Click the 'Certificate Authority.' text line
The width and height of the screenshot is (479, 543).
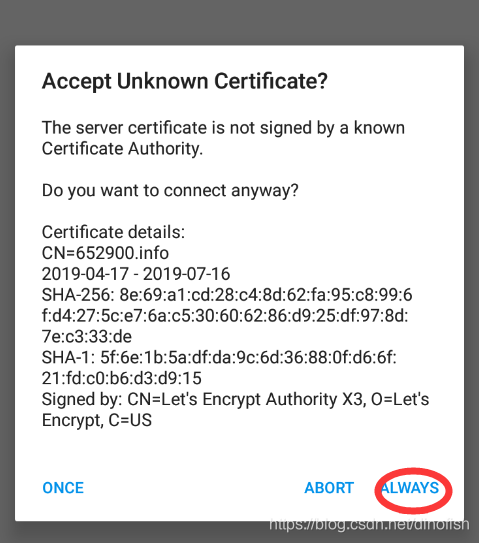[x=122, y=149]
